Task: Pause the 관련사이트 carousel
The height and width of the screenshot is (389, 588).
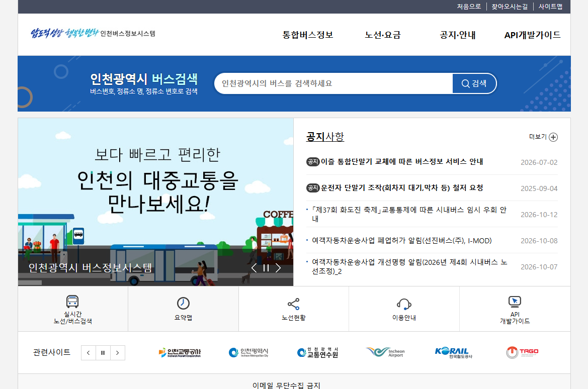Action: [103, 353]
